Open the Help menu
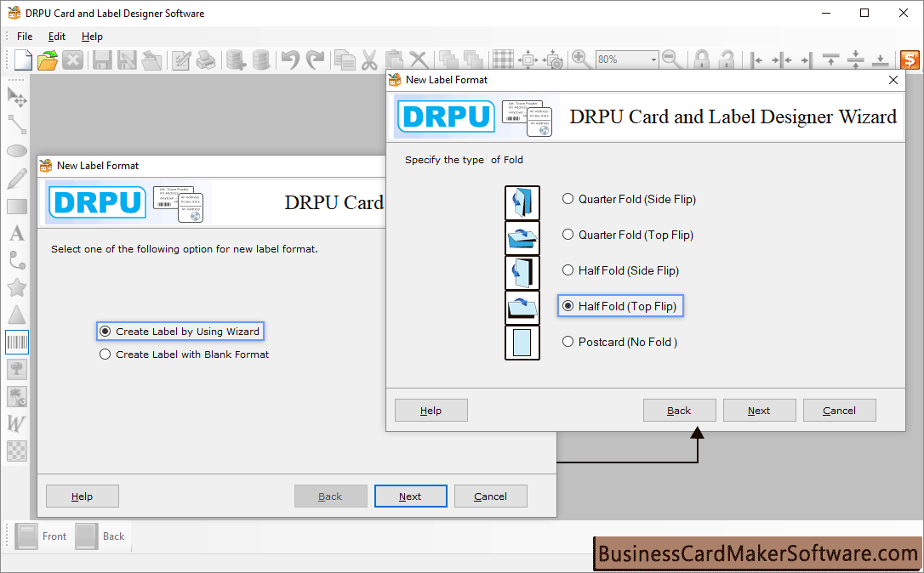This screenshot has height=573, width=924. tap(92, 37)
